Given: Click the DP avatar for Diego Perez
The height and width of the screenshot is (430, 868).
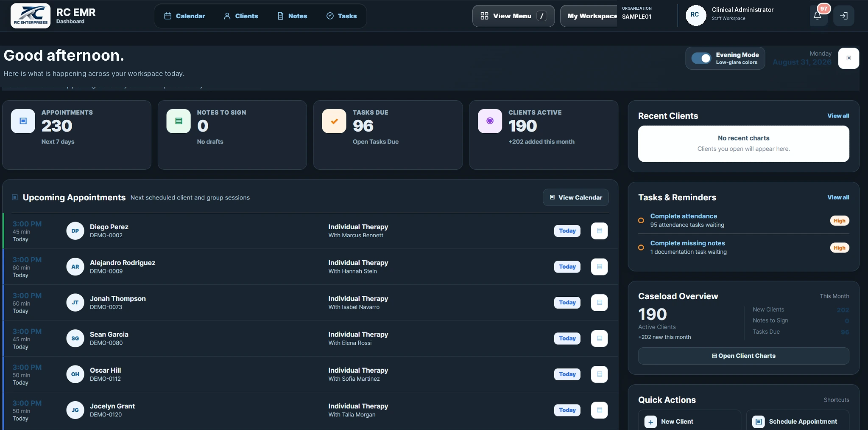Looking at the screenshot, I should 75,231.
